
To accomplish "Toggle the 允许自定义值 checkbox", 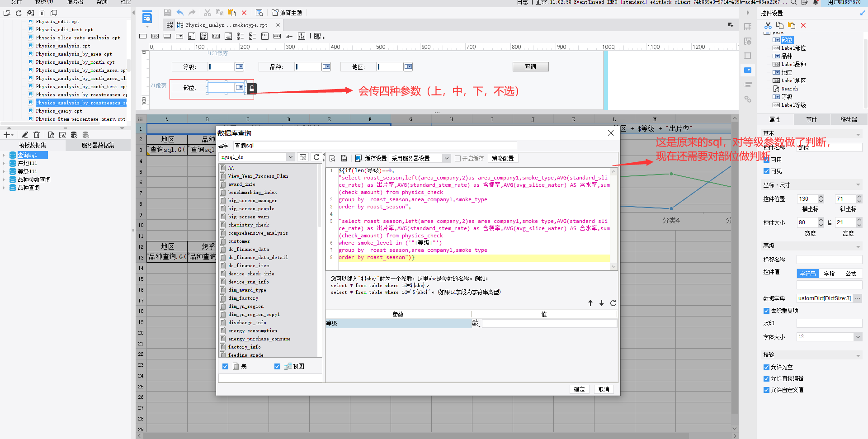I will (x=766, y=390).
